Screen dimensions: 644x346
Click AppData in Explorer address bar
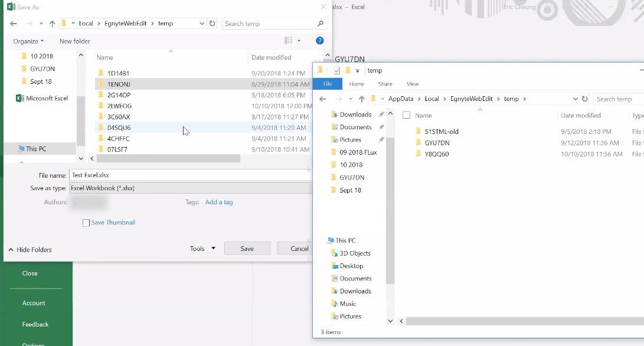click(x=401, y=99)
